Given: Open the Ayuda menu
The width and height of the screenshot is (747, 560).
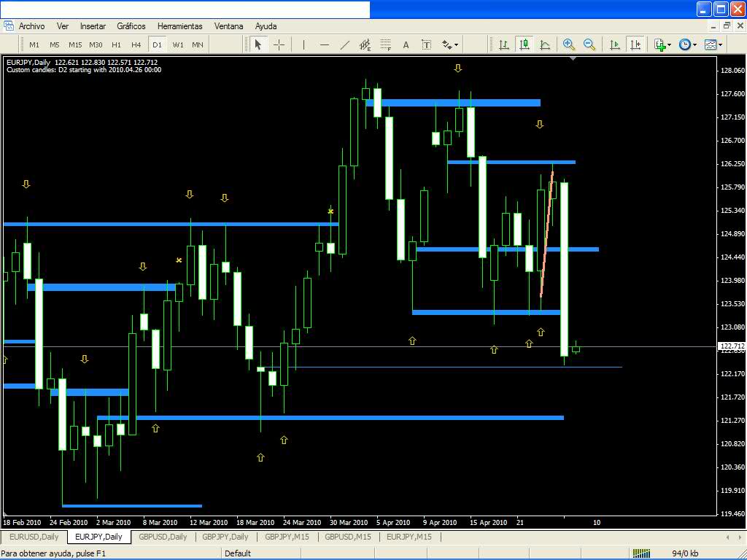Looking at the screenshot, I should [x=266, y=26].
